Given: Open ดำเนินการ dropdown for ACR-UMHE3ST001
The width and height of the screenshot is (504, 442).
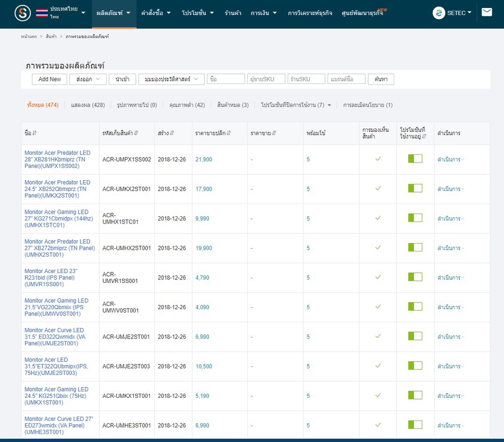Looking at the screenshot, I should click(450, 426).
